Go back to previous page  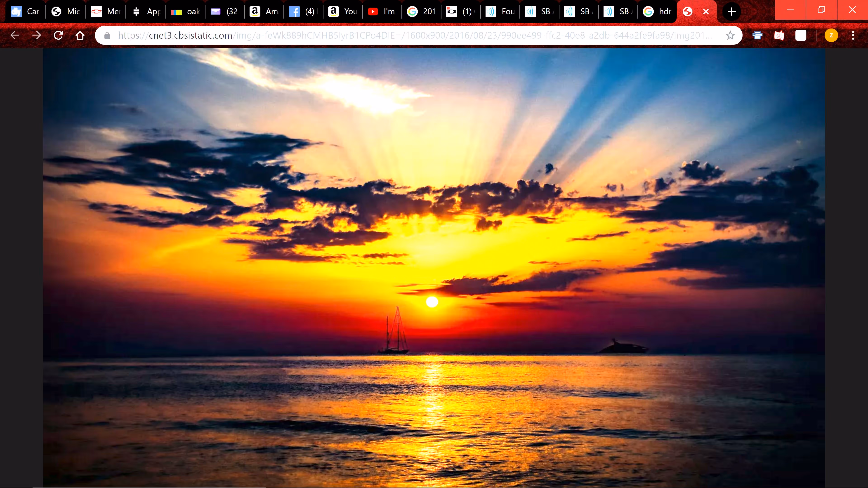[15, 35]
